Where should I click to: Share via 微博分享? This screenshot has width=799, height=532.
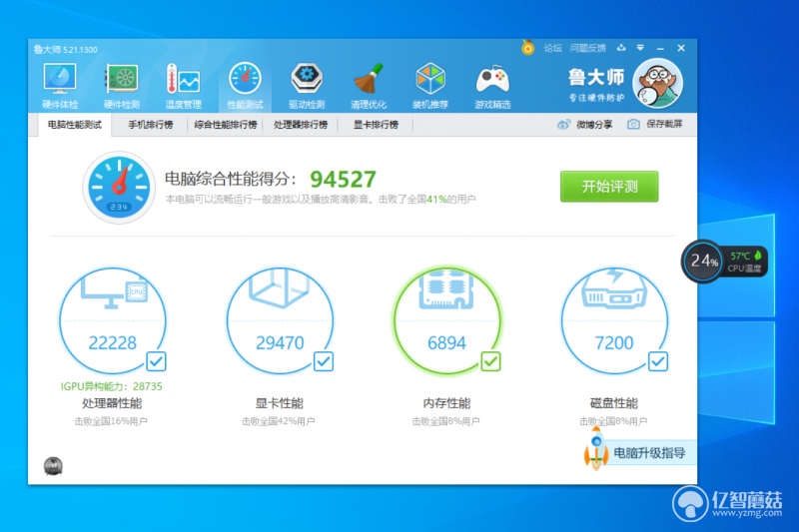tap(585, 124)
